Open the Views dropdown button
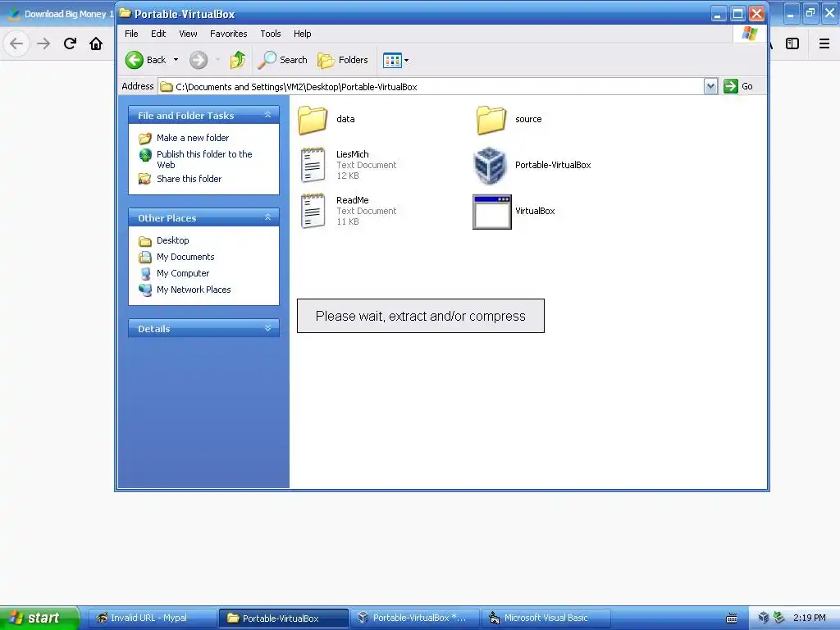 click(x=396, y=60)
